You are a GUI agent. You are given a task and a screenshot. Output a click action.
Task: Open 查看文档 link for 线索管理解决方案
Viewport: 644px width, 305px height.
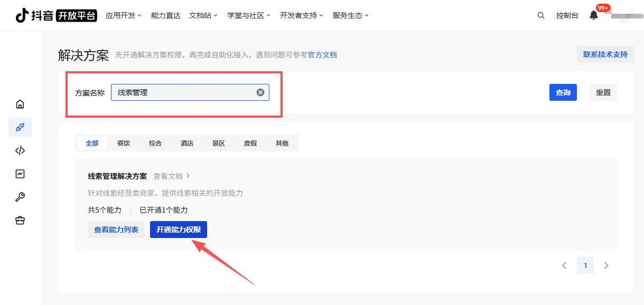pos(172,176)
